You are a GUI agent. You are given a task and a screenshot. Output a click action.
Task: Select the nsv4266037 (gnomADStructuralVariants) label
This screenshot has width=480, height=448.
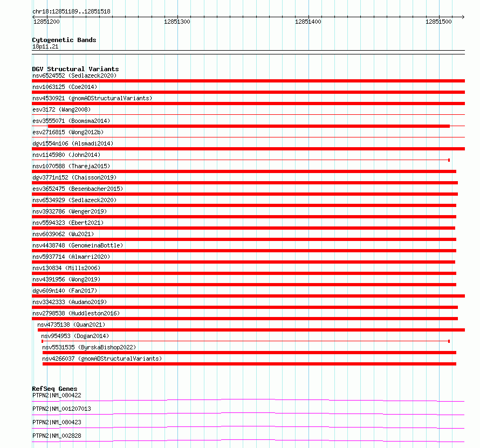102,359
